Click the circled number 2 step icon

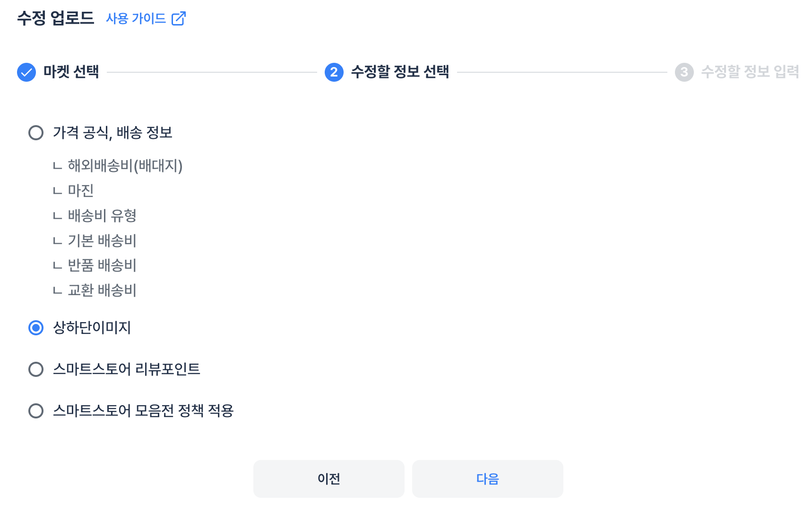[334, 72]
